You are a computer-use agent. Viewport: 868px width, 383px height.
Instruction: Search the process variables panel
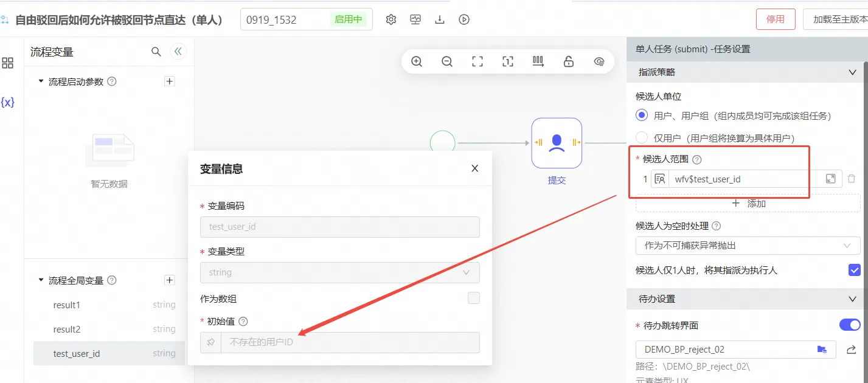coord(156,52)
